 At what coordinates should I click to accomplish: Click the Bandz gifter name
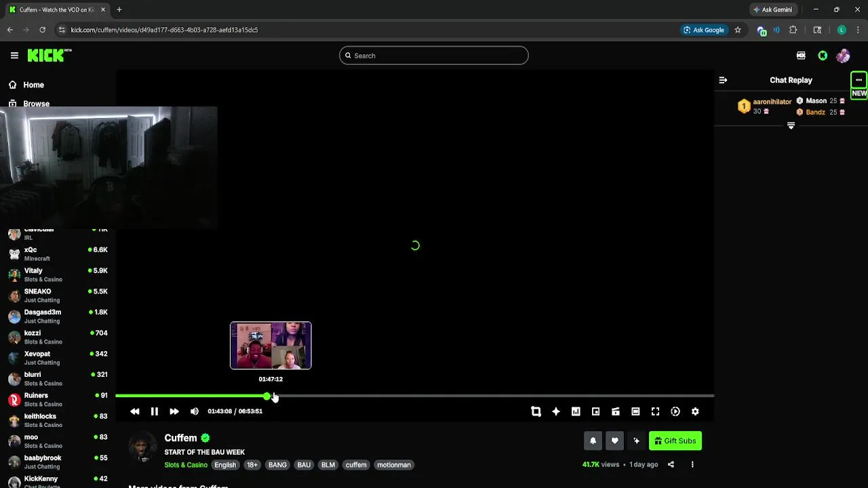(x=815, y=113)
